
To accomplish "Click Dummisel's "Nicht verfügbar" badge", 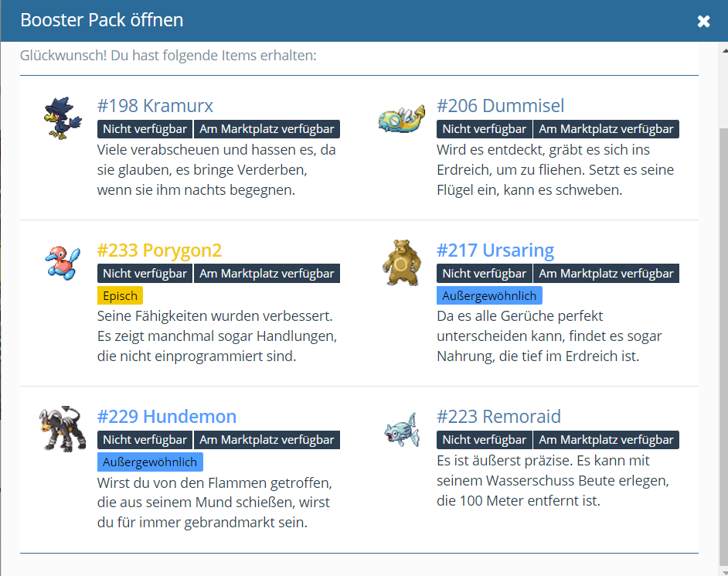I will click(x=485, y=129).
